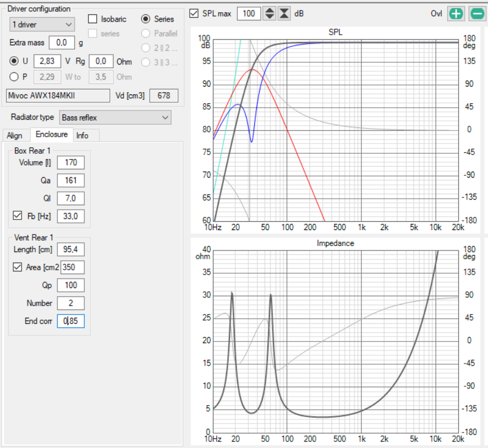This screenshot has width=488, height=448.
Task: Click the green plus overlay button
Action: (455, 14)
